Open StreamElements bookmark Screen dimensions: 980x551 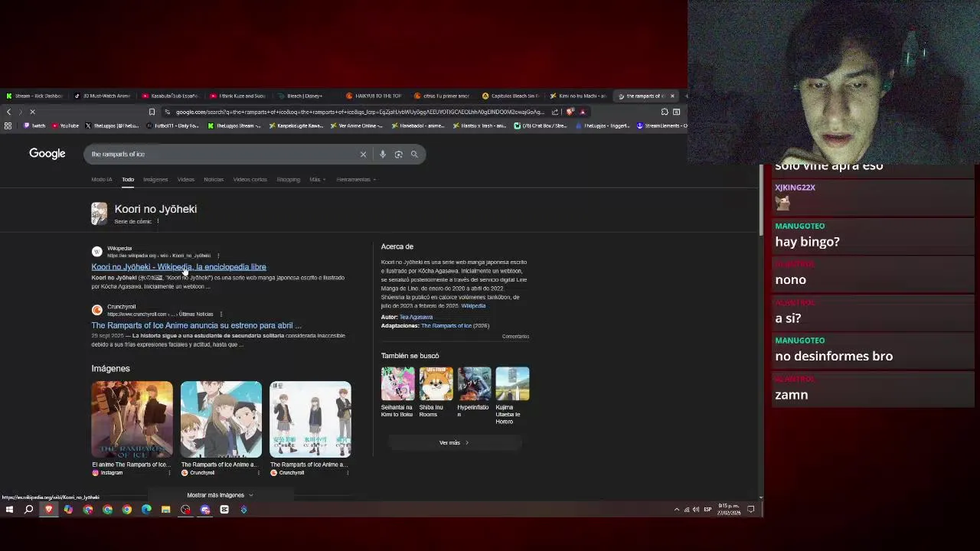coord(661,126)
